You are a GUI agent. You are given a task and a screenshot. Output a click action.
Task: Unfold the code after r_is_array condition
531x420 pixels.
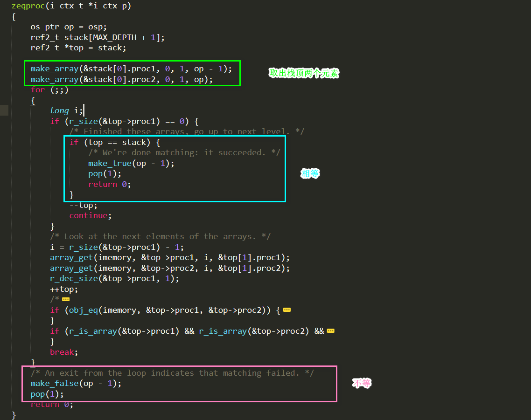(x=331, y=331)
